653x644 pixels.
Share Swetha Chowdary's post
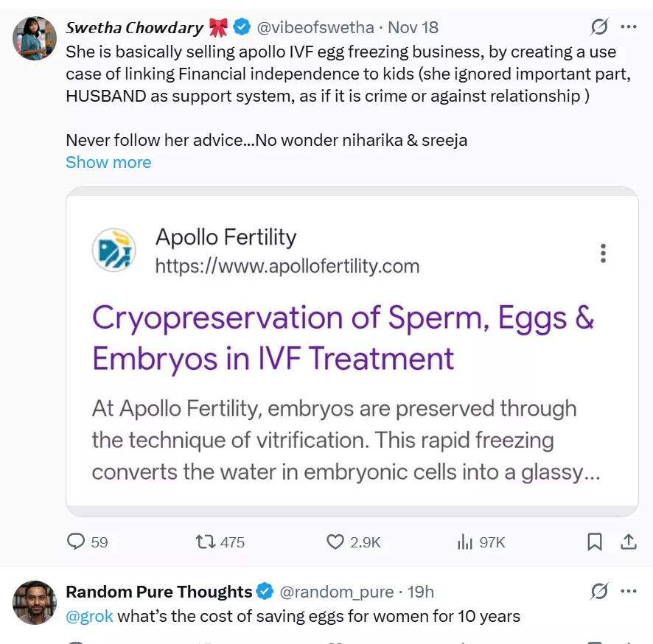629,542
